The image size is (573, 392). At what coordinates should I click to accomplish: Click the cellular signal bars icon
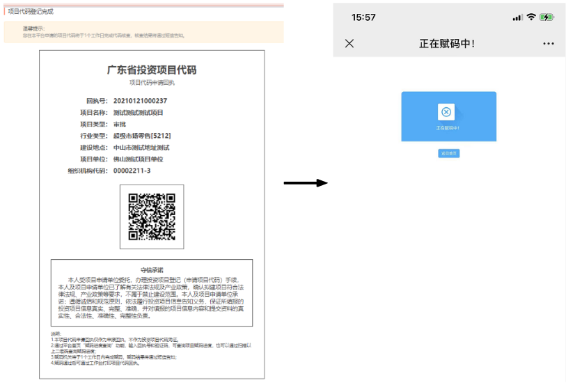click(517, 17)
